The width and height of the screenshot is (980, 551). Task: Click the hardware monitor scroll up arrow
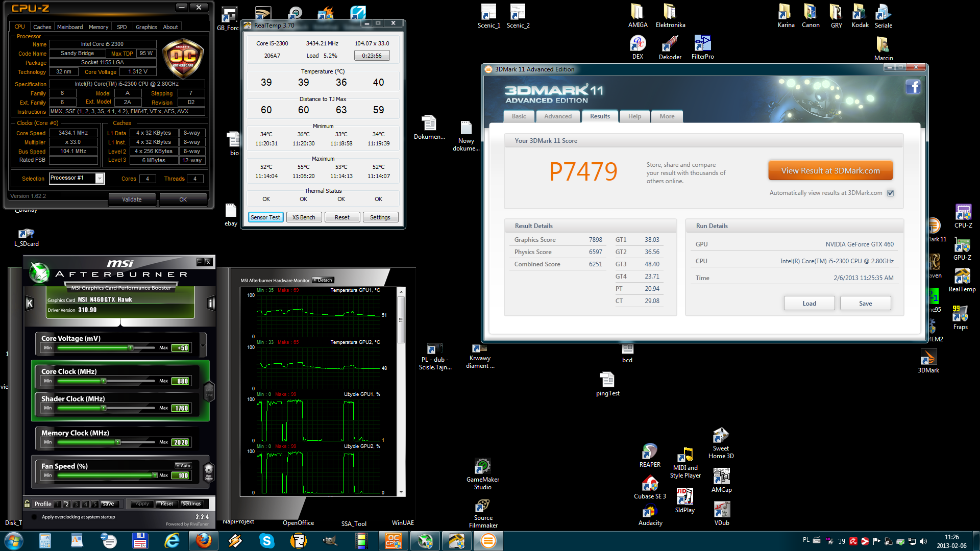(401, 291)
